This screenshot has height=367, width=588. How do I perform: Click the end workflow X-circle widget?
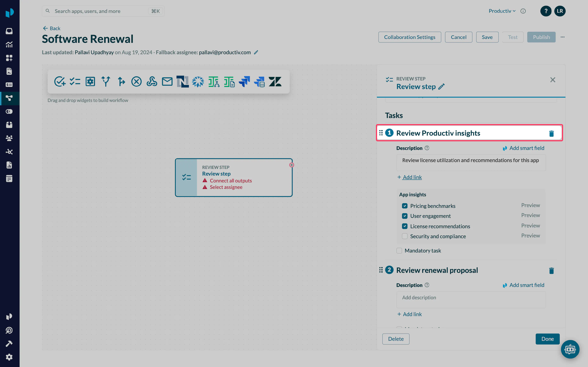click(136, 82)
